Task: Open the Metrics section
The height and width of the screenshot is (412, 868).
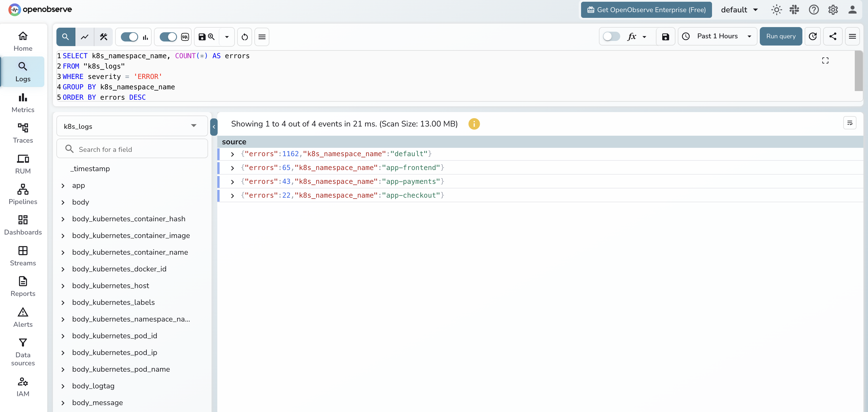Action: [x=23, y=103]
